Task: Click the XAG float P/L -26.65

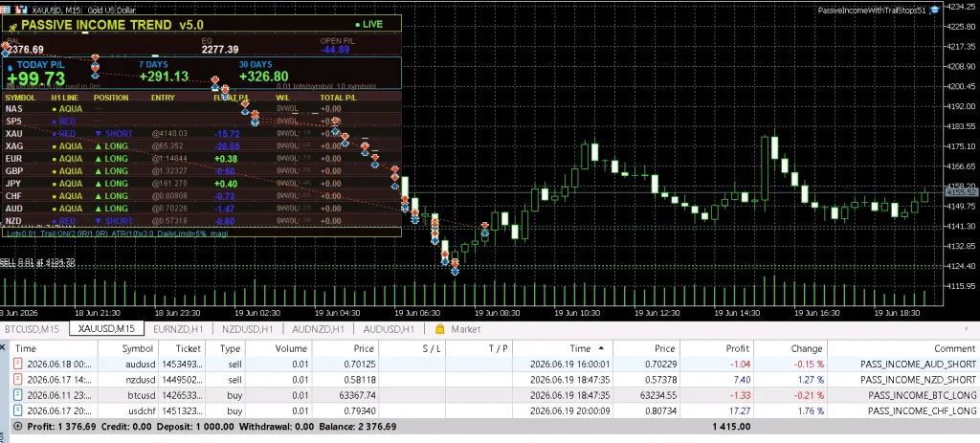Action: 227,146
